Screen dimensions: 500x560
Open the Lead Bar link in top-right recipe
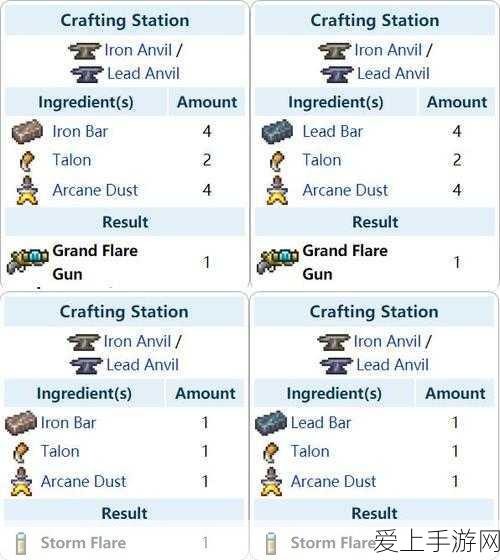[x=332, y=131]
